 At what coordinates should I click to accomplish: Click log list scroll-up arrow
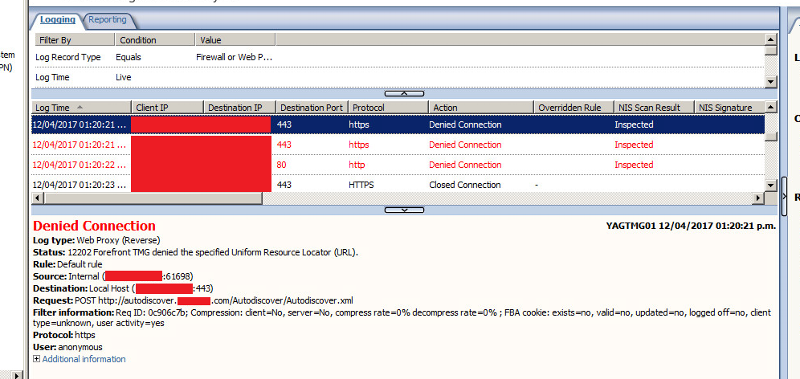[x=771, y=107]
